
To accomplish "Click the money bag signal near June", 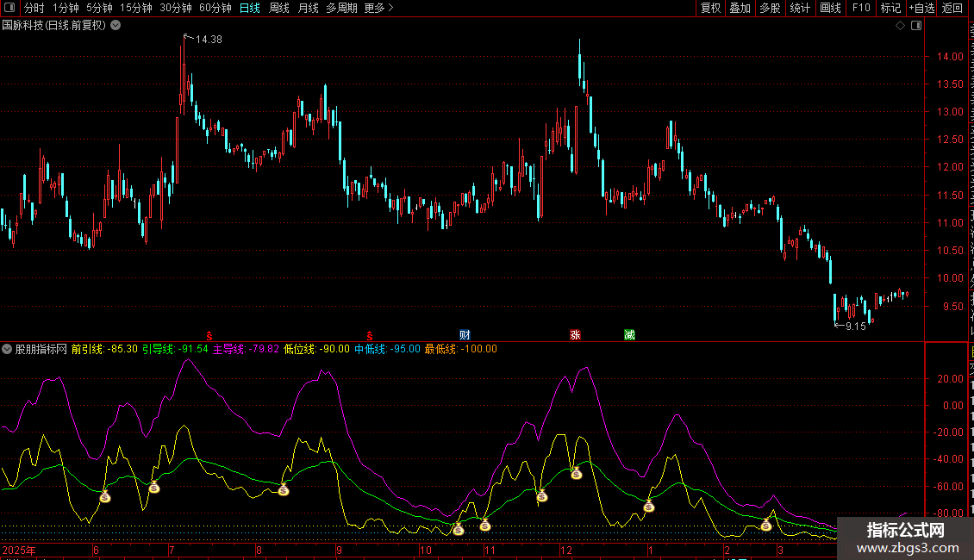I will [105, 496].
